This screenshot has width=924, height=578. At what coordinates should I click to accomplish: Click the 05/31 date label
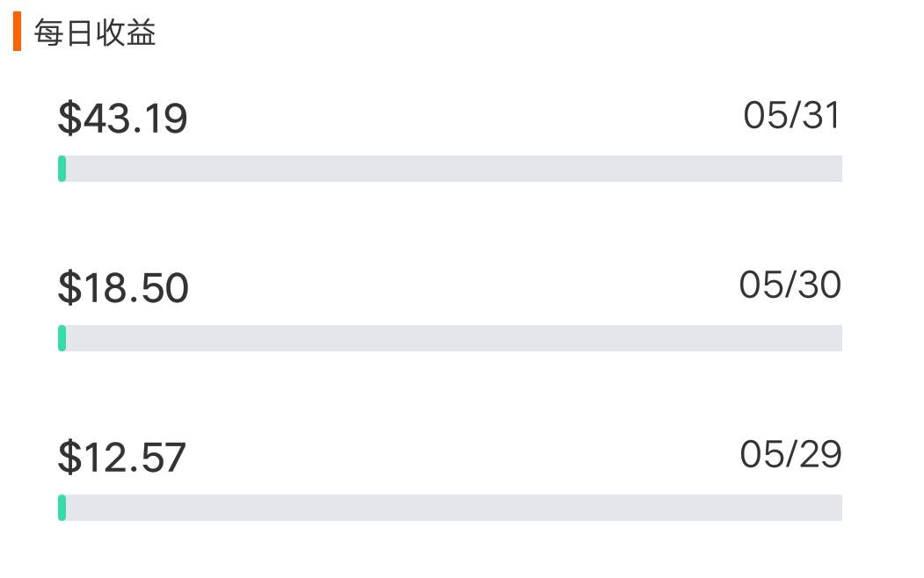point(791,115)
